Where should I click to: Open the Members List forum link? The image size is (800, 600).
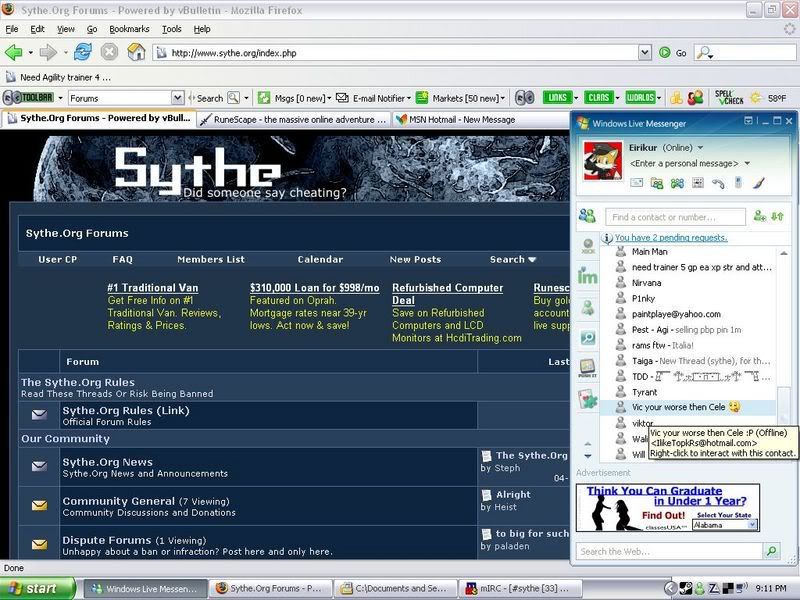tap(211, 259)
